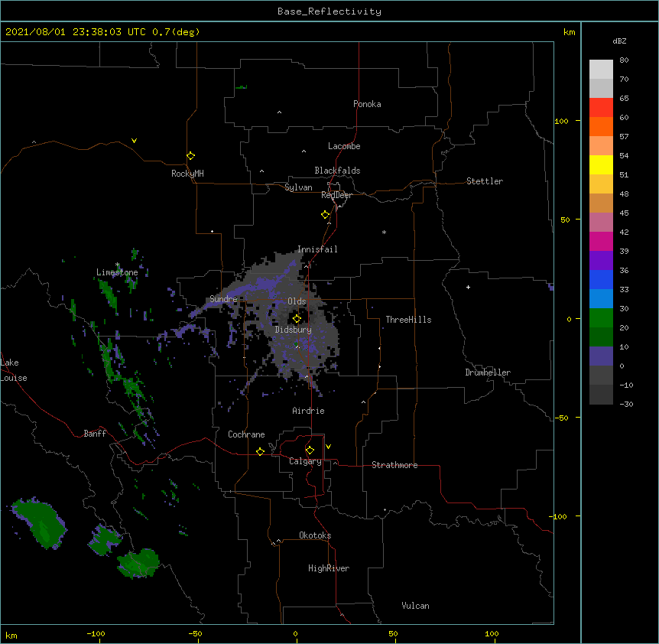Pick the bright green 20-30 dBZ legend swatch
Viewport: 659px width, 644px height.
[x=601, y=318]
